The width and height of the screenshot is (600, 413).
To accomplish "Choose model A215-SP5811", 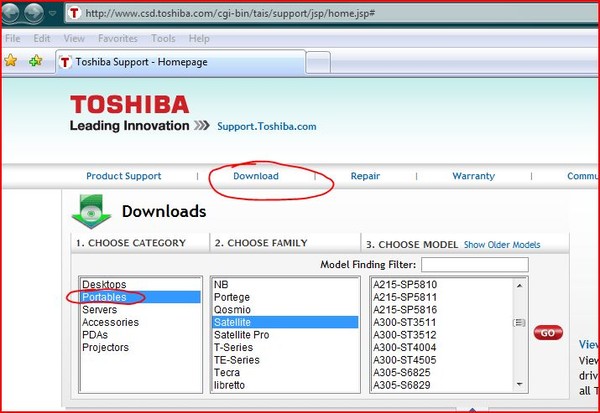I will [442, 297].
